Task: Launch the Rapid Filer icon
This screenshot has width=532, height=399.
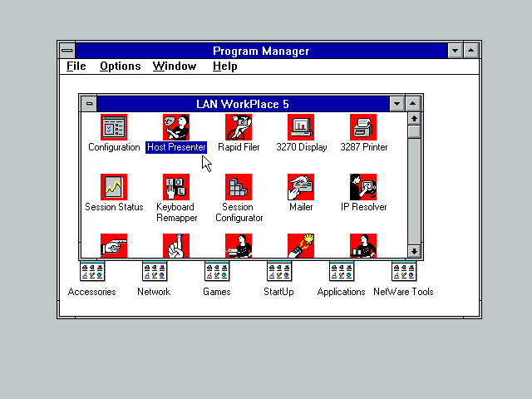Action: (x=239, y=127)
